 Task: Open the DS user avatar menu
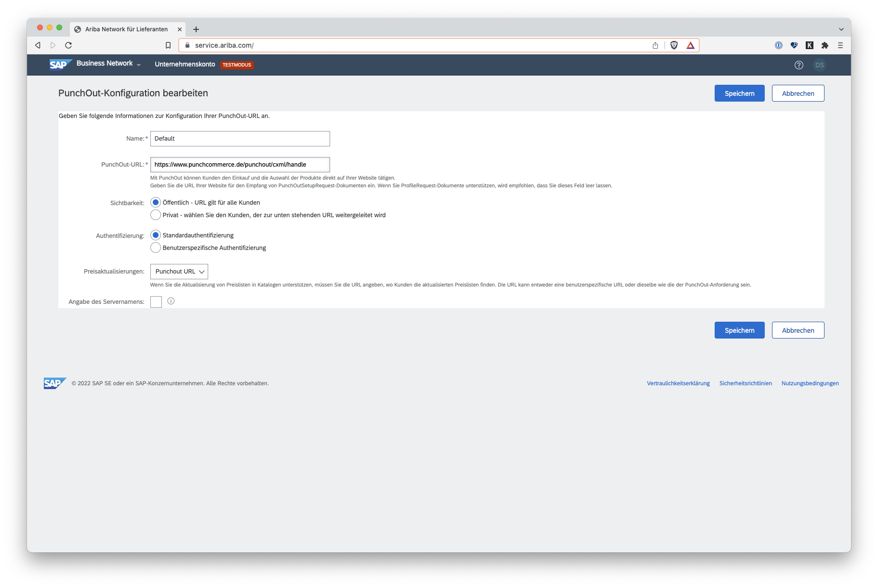click(820, 65)
